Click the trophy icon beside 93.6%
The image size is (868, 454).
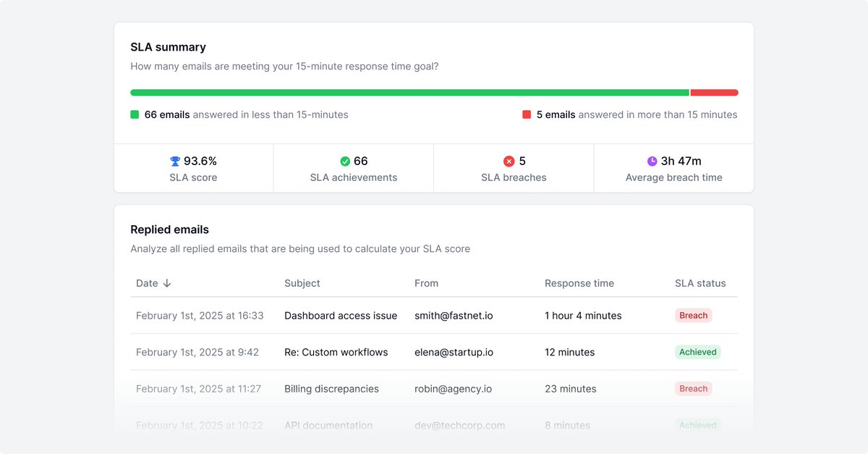[175, 161]
